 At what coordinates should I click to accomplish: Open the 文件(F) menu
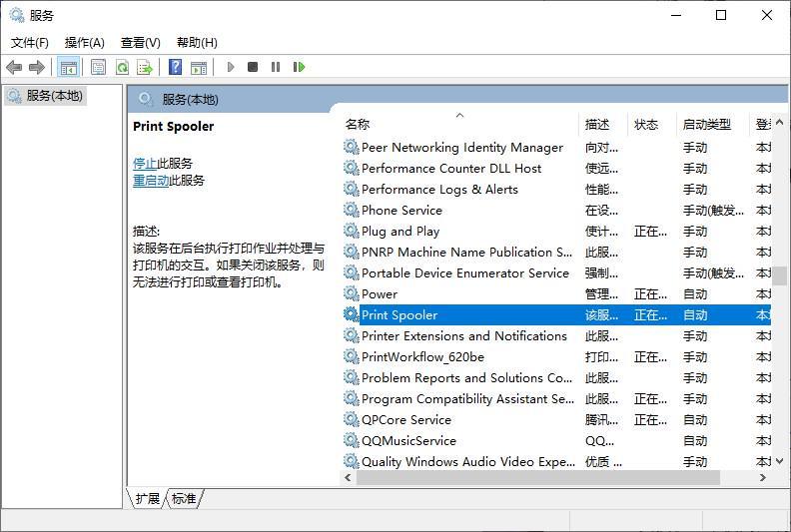click(30, 43)
